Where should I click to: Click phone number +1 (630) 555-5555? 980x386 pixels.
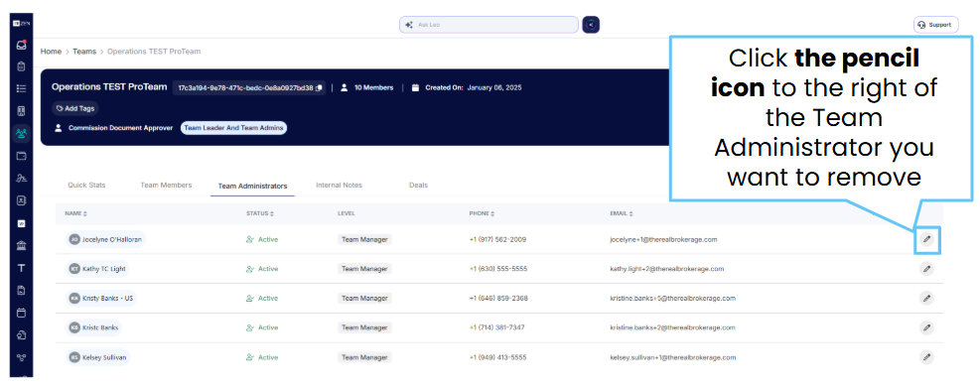coord(498,269)
